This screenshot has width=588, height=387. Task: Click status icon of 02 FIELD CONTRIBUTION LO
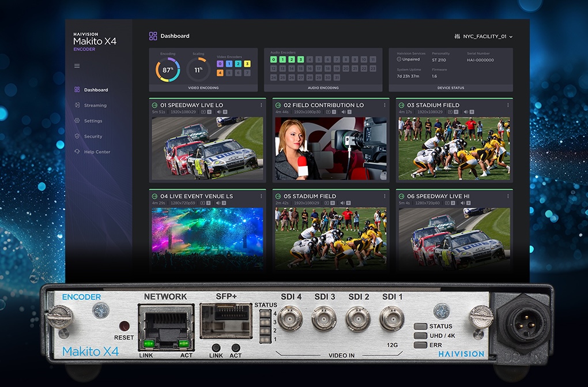click(x=278, y=105)
